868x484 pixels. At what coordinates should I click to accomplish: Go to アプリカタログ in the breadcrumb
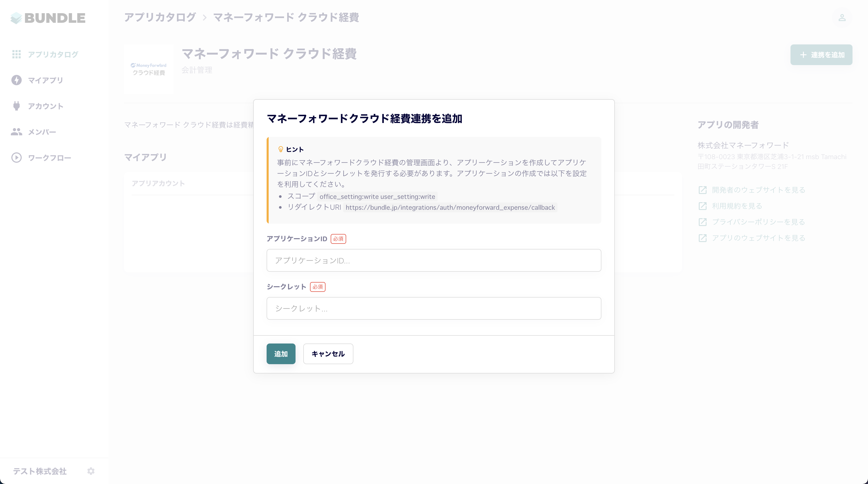160,17
